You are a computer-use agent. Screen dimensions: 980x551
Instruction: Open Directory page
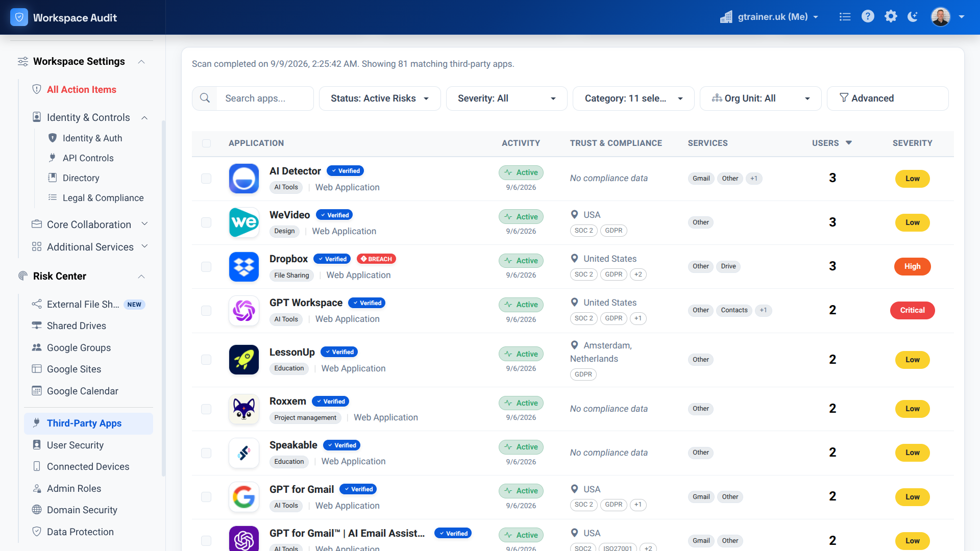click(81, 178)
